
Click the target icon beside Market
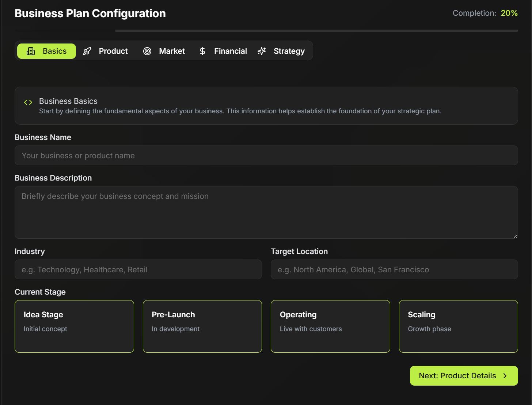click(147, 51)
